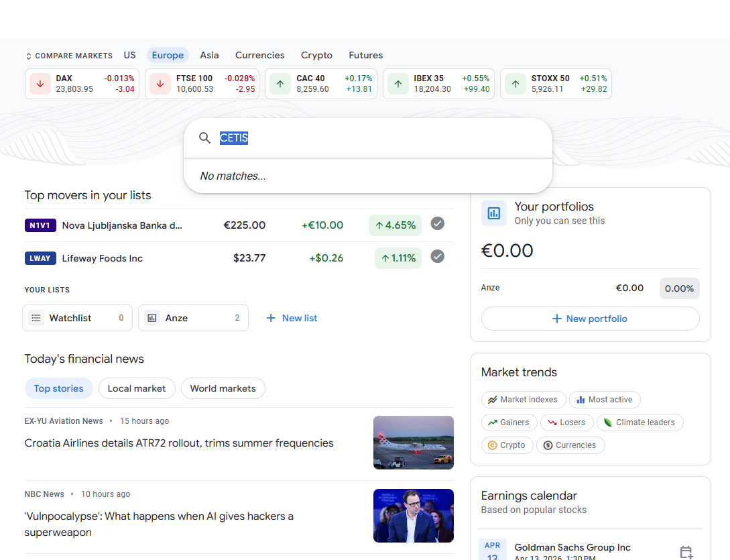730x560 pixels.
Task: Click the bar chart icon on Most active chip
Action: (580, 400)
